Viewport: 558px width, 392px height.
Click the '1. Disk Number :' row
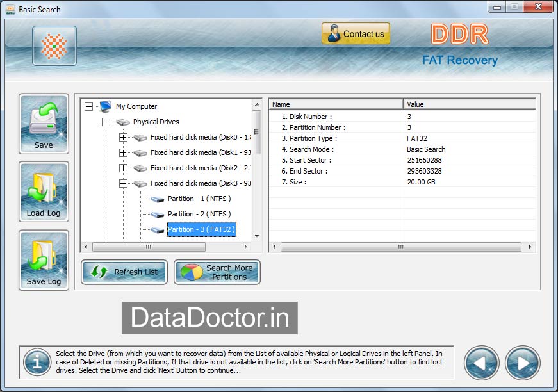(x=402, y=117)
